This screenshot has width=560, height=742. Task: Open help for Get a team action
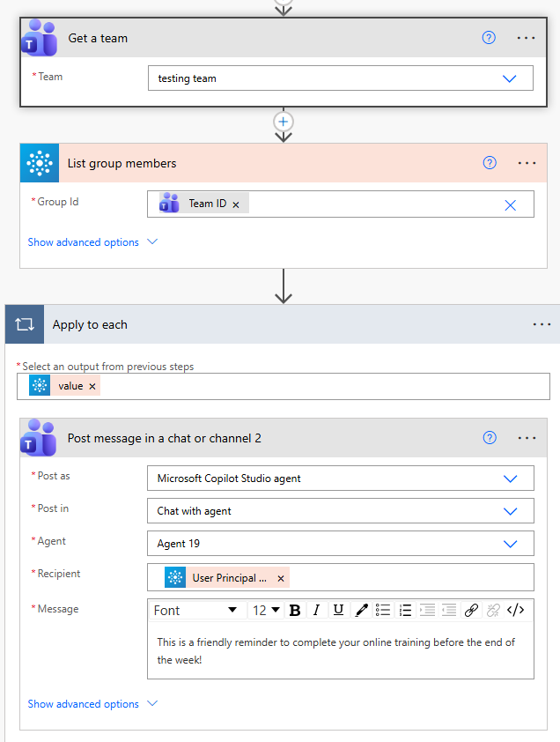click(489, 37)
